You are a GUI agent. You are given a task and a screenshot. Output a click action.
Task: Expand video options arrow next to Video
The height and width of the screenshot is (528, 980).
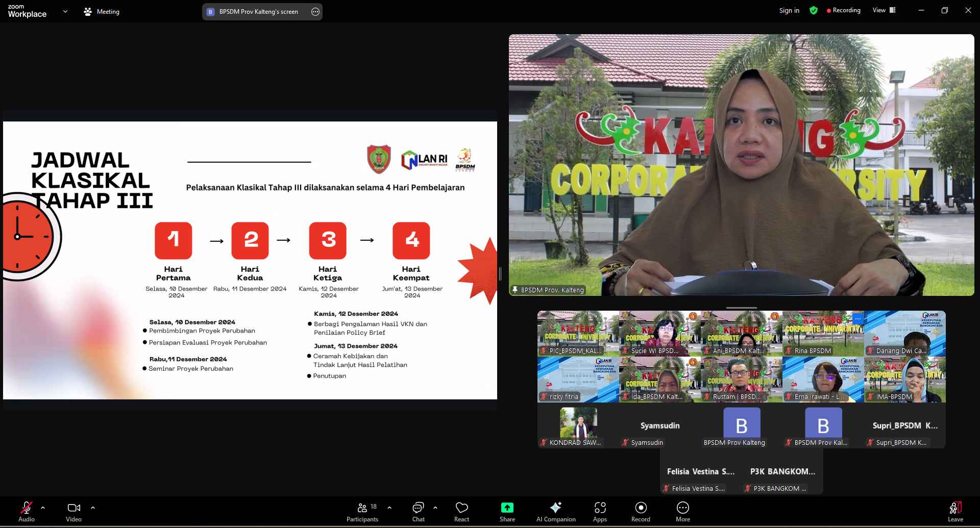coord(93,508)
